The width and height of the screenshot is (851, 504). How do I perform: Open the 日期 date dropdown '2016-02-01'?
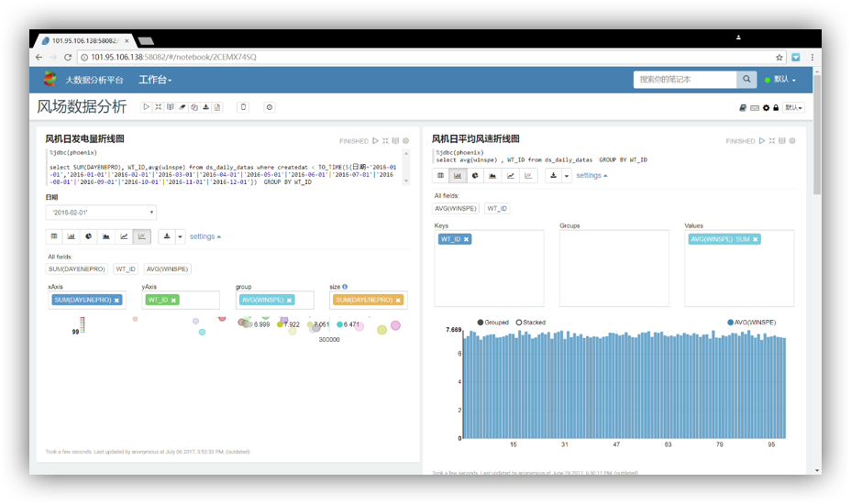[102, 213]
